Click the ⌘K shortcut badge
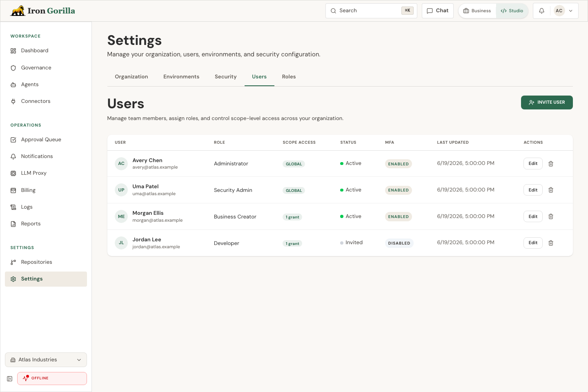This screenshot has width=588, height=392. click(x=408, y=11)
